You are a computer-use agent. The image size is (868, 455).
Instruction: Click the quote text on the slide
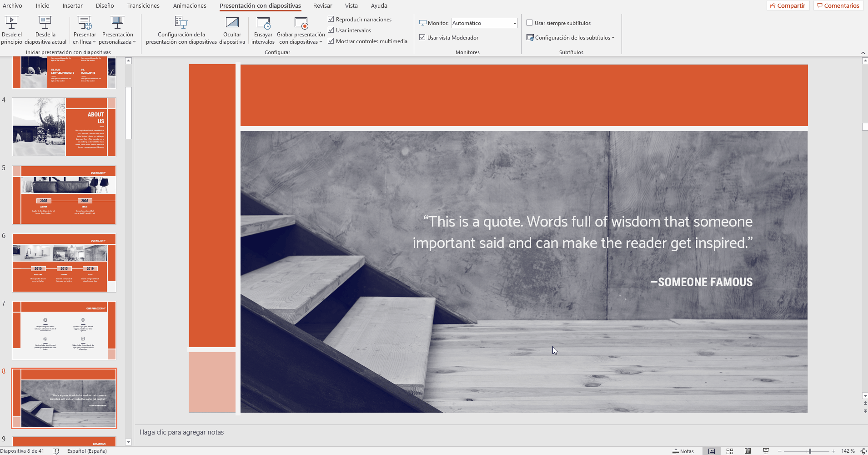(583, 232)
